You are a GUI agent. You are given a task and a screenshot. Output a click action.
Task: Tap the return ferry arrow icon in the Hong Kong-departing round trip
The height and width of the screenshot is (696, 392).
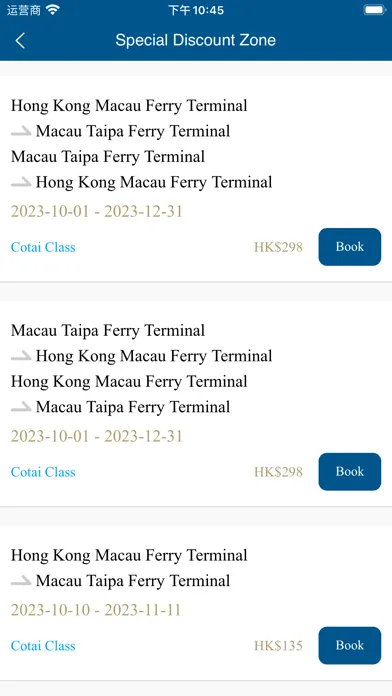pyautogui.click(x=21, y=182)
